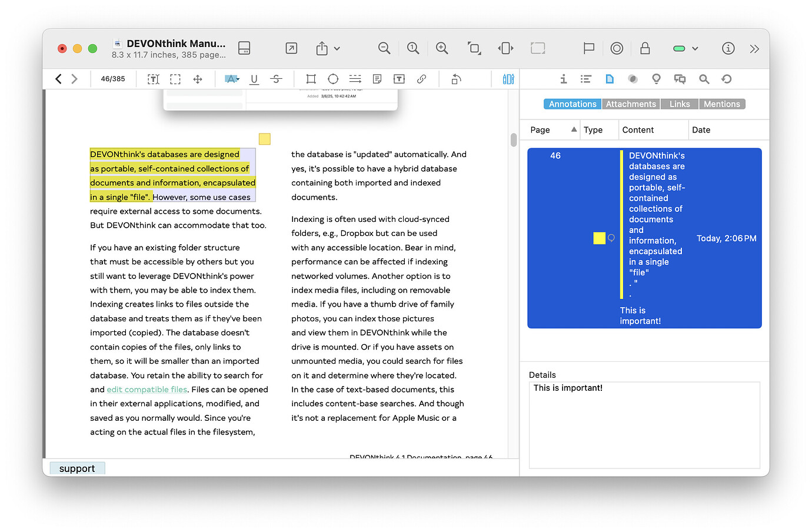
Task: Click the edit compatible files link
Action: (147, 389)
